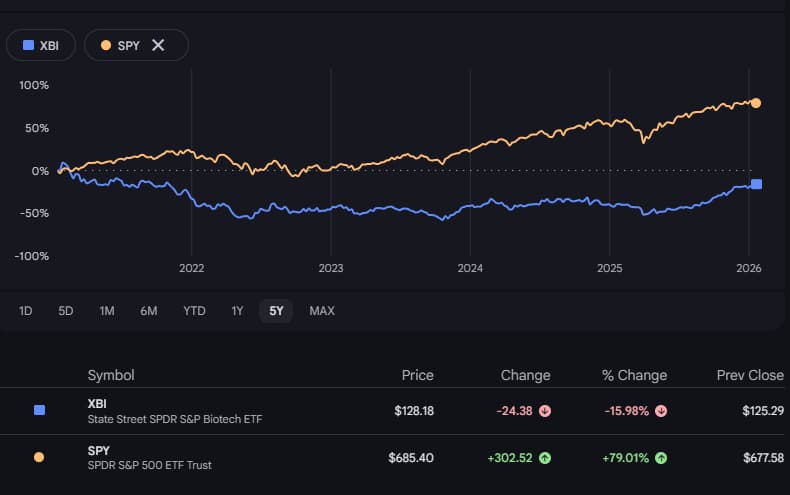Click red down arrow beside -15.98%
This screenshot has height=495, width=790.
tap(661, 410)
